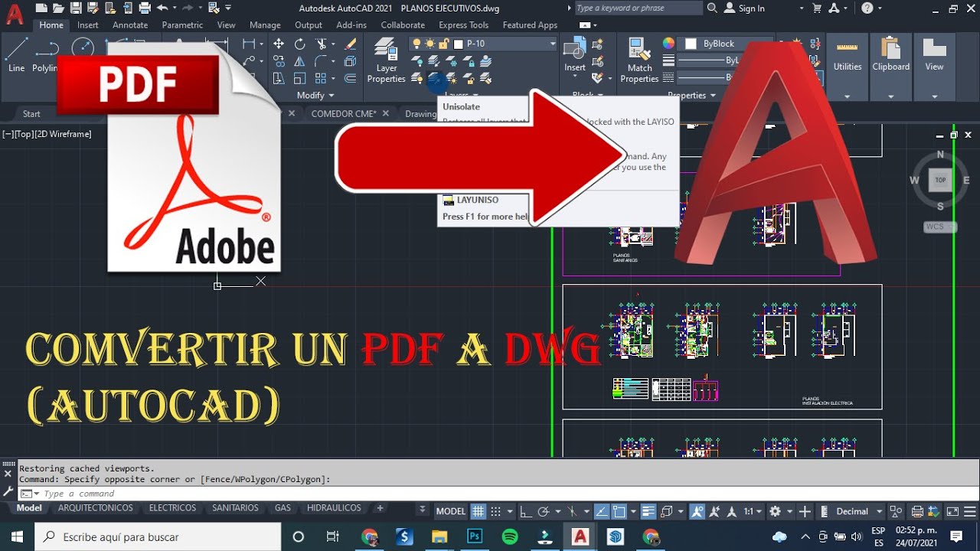
Task: Open the Decimal units dropdown
Action: (879, 511)
